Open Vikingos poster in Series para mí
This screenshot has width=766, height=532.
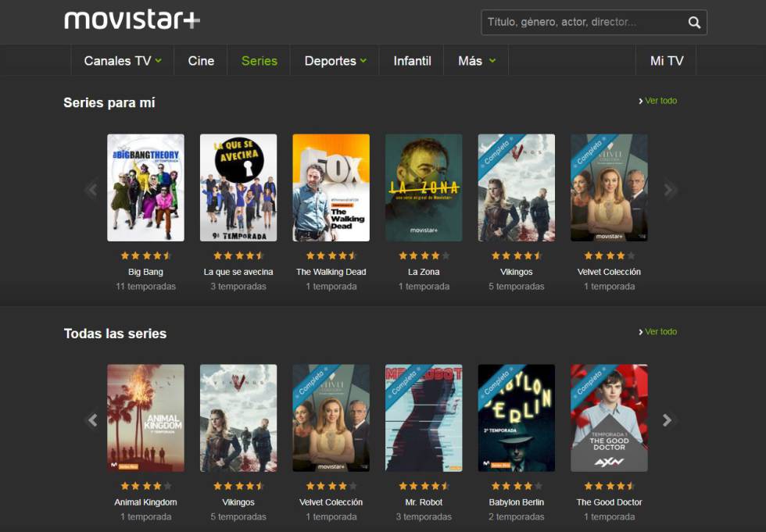pyautogui.click(x=517, y=187)
